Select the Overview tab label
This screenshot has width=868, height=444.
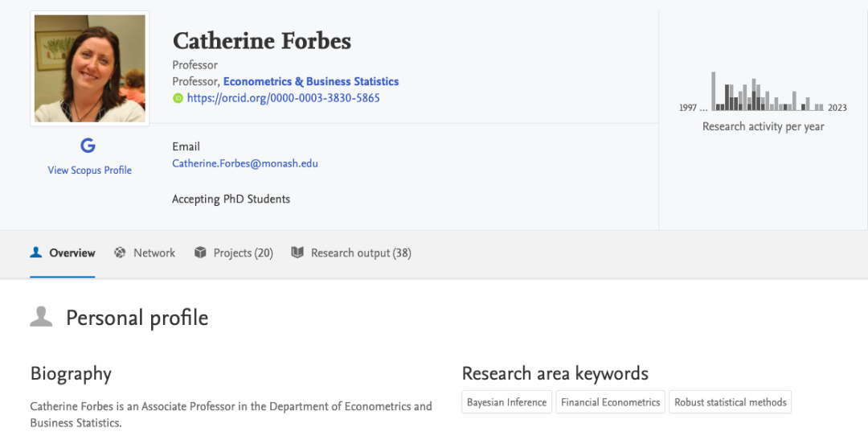pyautogui.click(x=72, y=253)
